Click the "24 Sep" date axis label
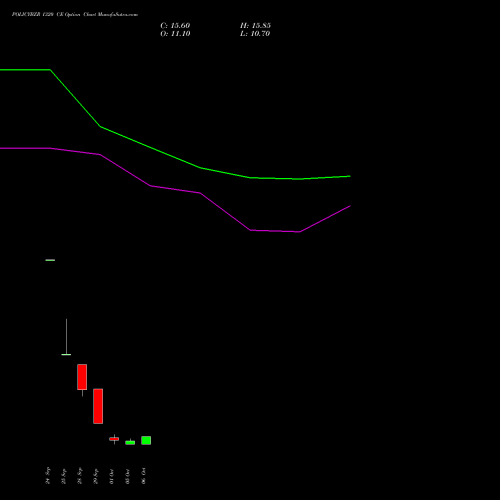The width and height of the screenshot is (500, 500). pos(48,476)
